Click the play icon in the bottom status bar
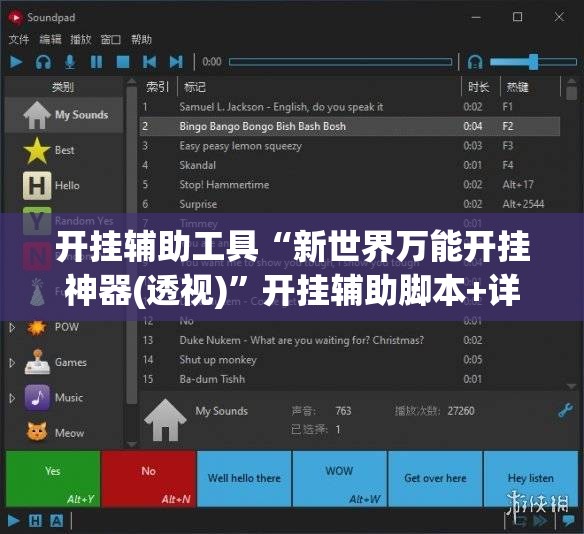Viewport: 584px width, 534px height. [x=13, y=521]
